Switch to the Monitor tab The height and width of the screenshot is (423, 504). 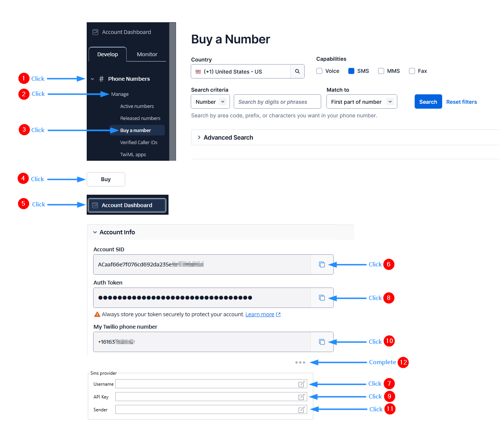[147, 54]
